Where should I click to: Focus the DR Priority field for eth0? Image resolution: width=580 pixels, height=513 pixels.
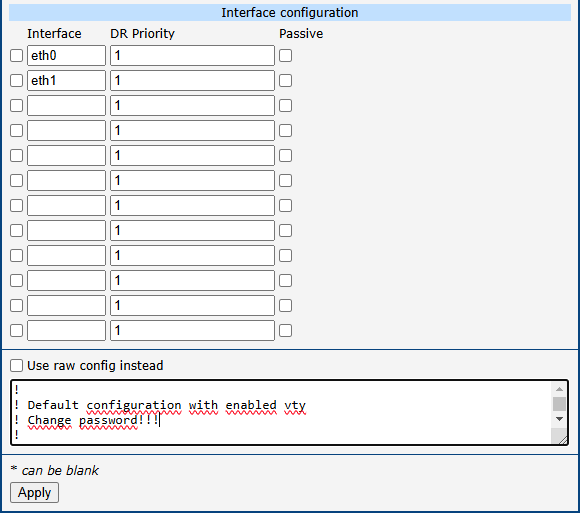point(192,56)
